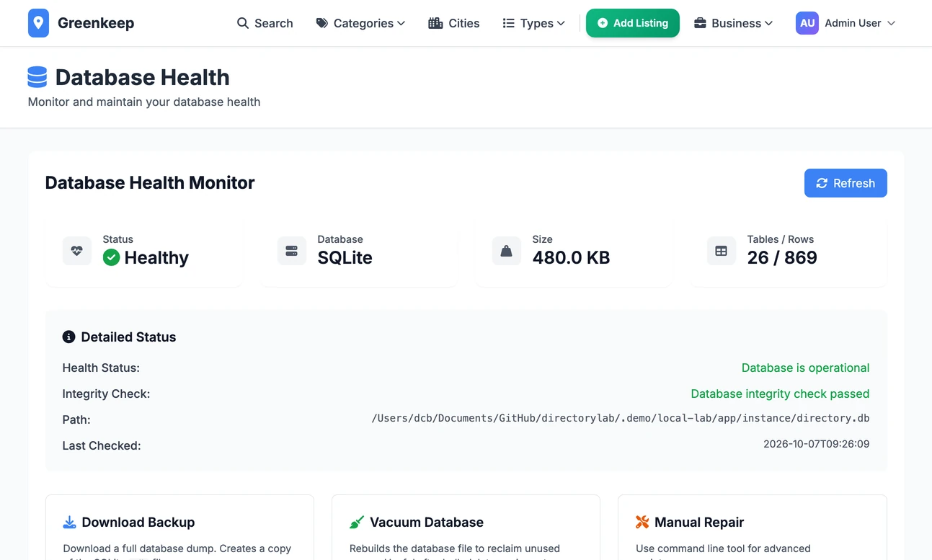
Task: Click the green check icon beside Healthy
Action: [x=111, y=257]
